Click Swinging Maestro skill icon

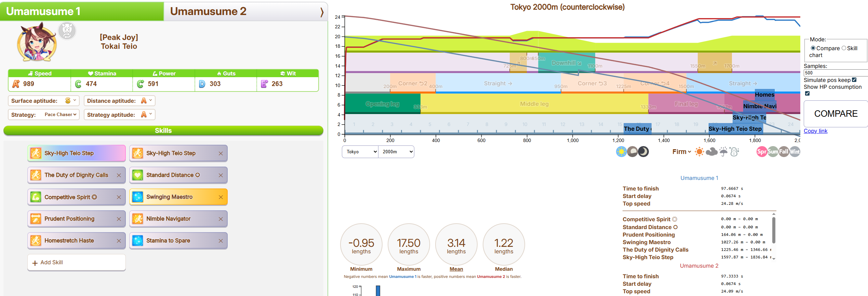click(138, 197)
